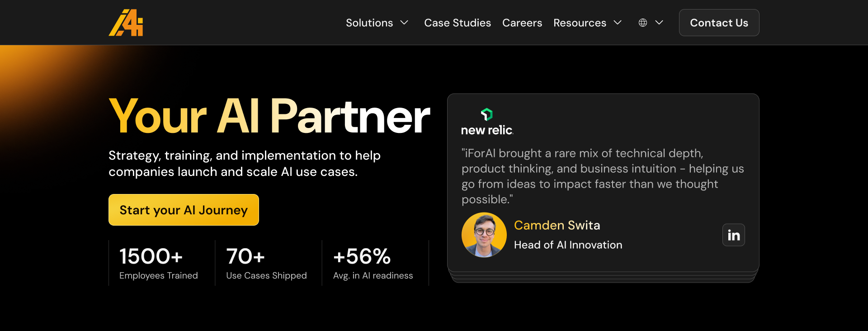Click Camden Swita's profile photo
This screenshot has height=331, width=868.
click(484, 235)
